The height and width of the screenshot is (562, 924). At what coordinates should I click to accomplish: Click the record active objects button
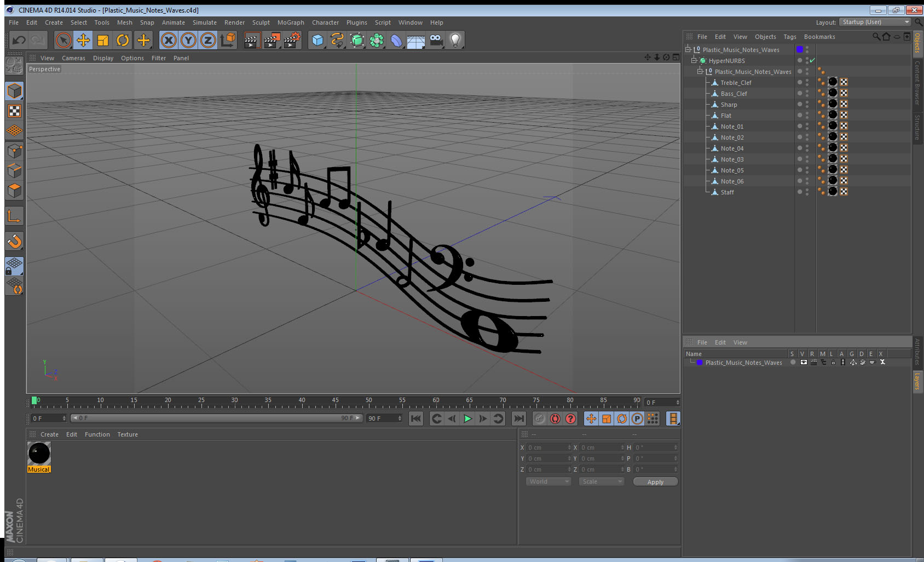[540, 418]
